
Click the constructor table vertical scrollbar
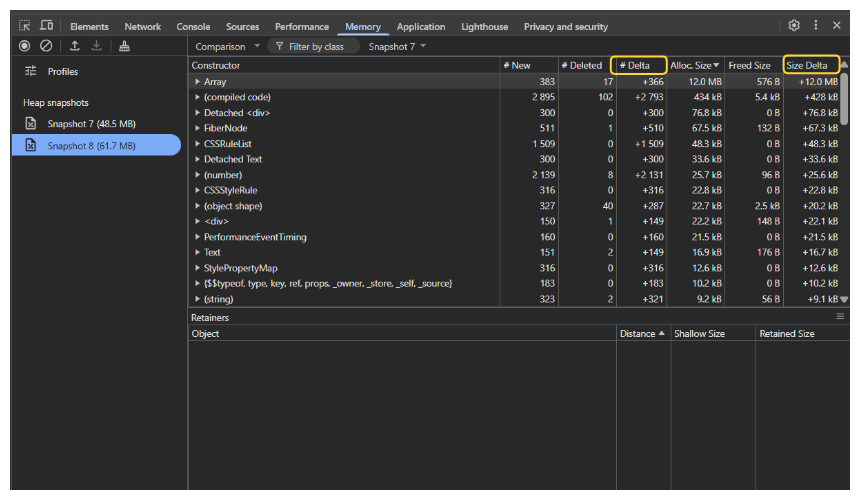point(845,98)
